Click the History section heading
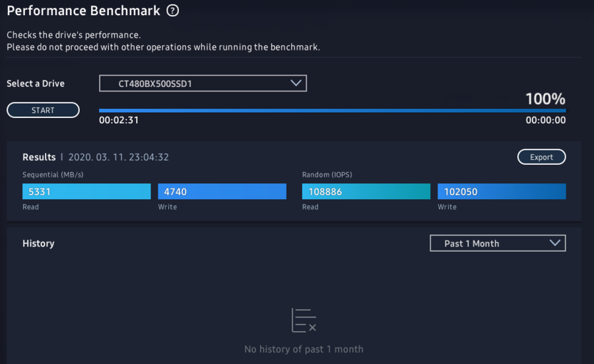This screenshot has width=594, height=364. tap(38, 243)
